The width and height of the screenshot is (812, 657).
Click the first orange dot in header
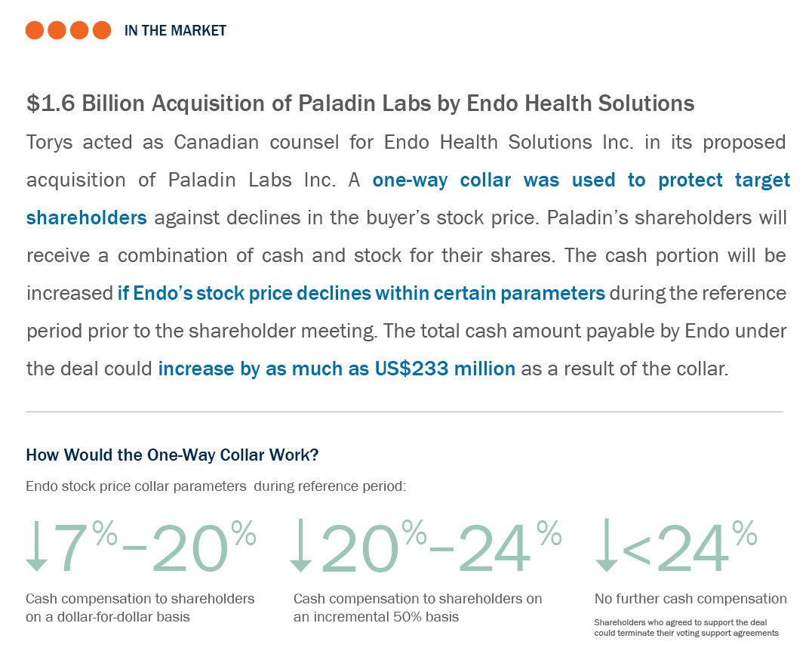34,30
